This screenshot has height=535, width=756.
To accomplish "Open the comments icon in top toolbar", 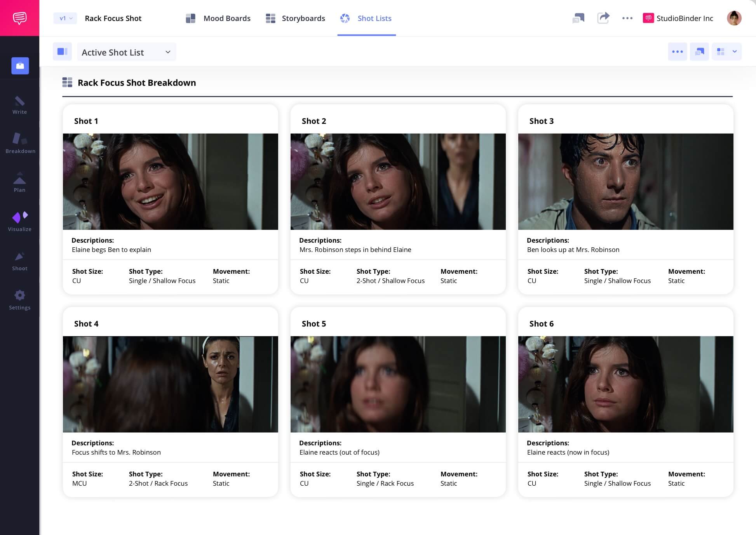I will 578,18.
